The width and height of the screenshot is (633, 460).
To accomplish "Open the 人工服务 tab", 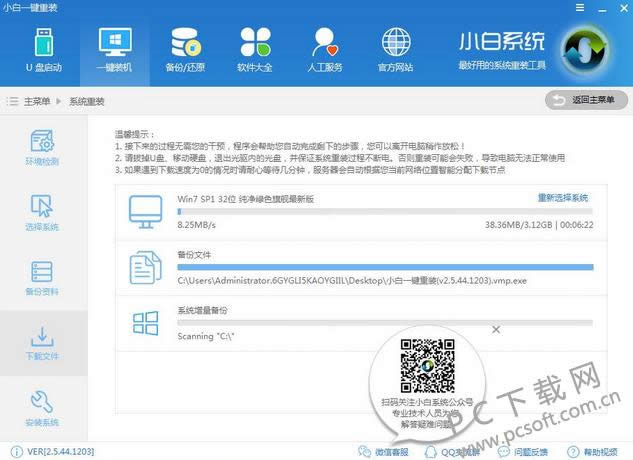I will [325, 50].
